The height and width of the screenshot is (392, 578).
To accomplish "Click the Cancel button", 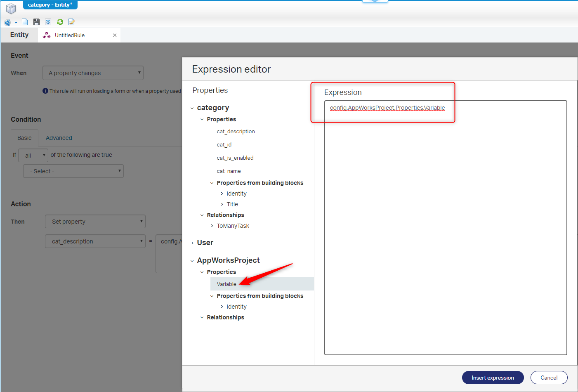I will click(549, 378).
